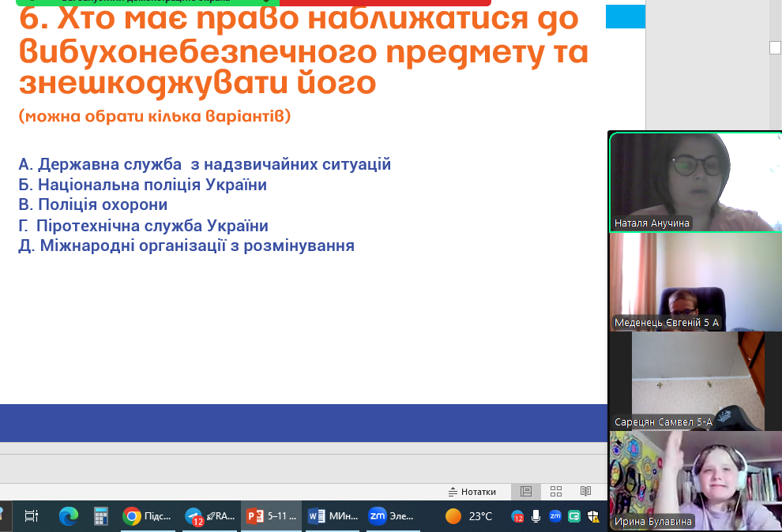Switch to the Word document window
This screenshot has width=782, height=532.
pyautogui.click(x=333, y=516)
